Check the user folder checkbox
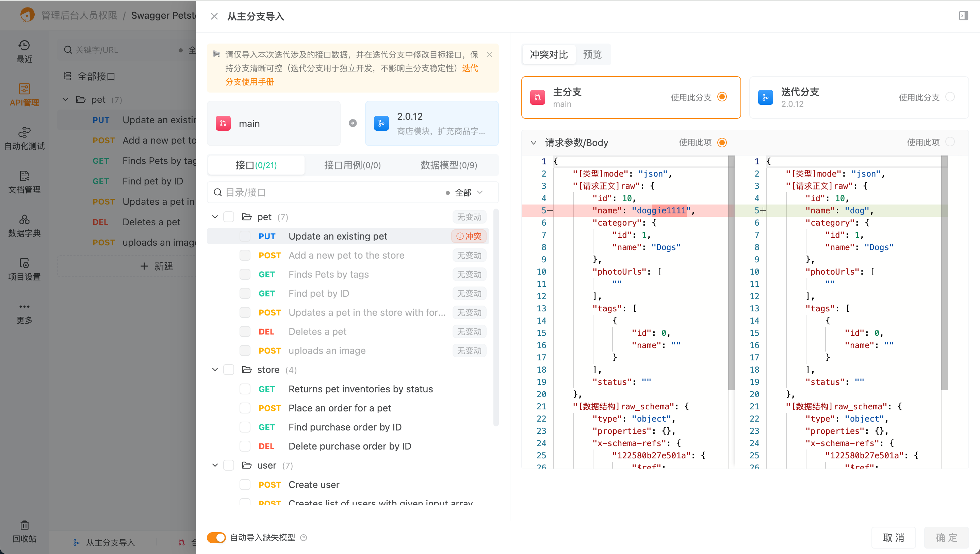Image resolution: width=980 pixels, height=554 pixels. tap(229, 465)
